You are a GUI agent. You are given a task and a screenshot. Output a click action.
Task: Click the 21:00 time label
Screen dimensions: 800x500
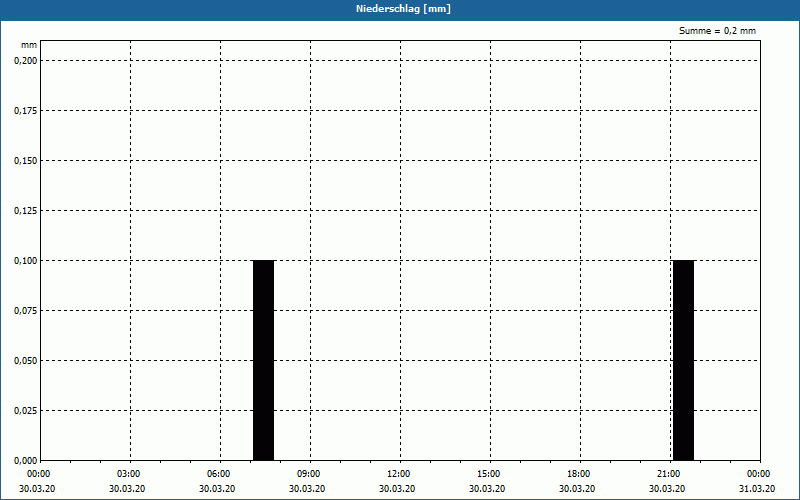point(668,474)
